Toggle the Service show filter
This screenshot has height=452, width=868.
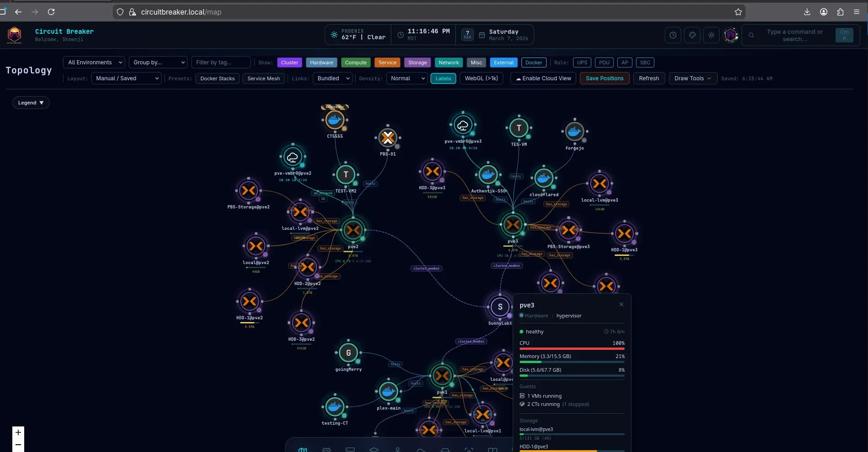387,62
